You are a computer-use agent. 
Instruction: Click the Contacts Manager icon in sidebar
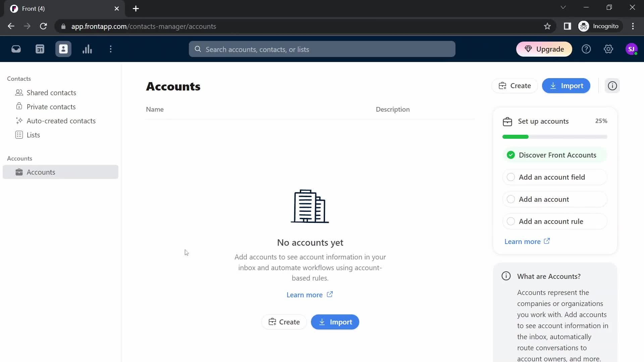coord(63,49)
